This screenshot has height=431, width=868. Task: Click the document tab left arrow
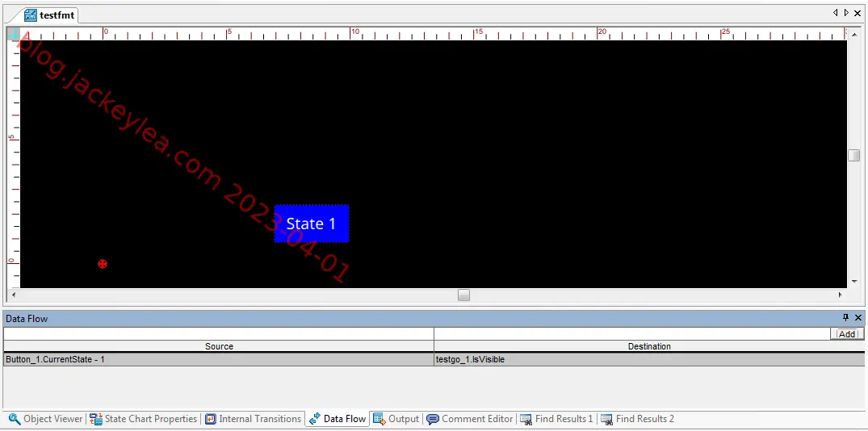[x=836, y=13]
